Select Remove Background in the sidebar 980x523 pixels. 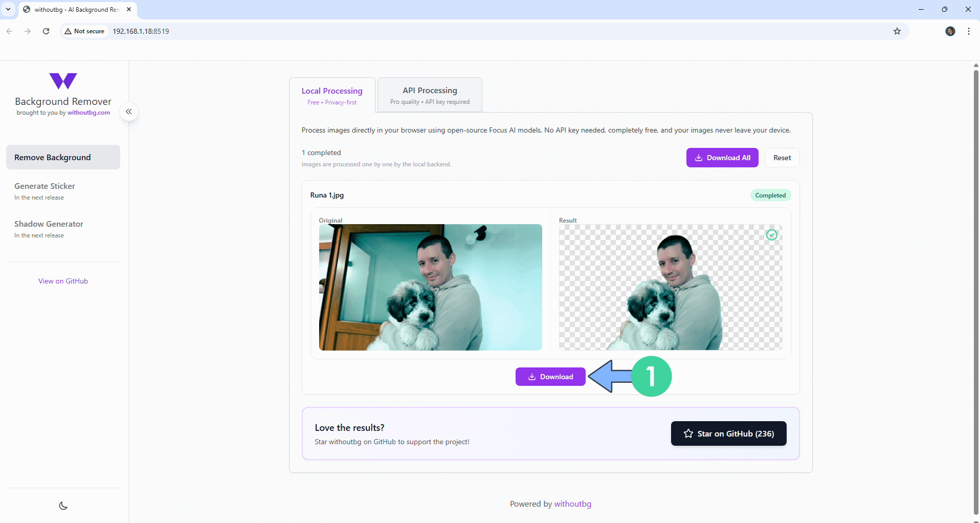pos(63,157)
